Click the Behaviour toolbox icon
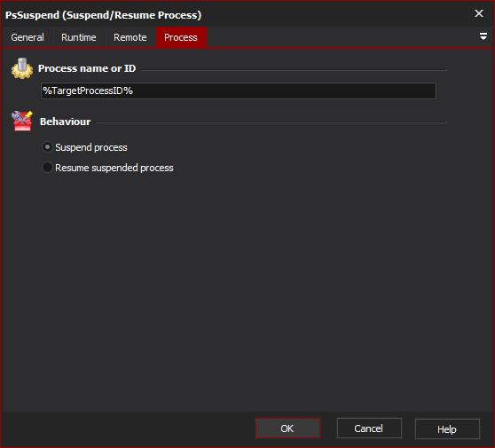Image resolution: width=495 pixels, height=448 pixels. tap(22, 121)
